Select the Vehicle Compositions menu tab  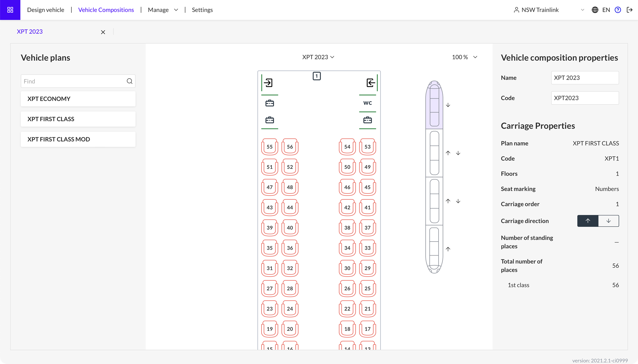coord(106,10)
